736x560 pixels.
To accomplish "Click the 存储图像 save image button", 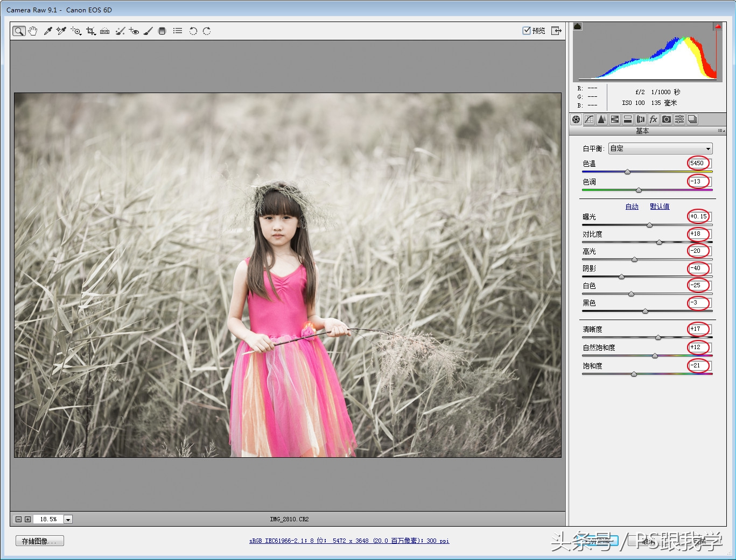I will (x=39, y=541).
